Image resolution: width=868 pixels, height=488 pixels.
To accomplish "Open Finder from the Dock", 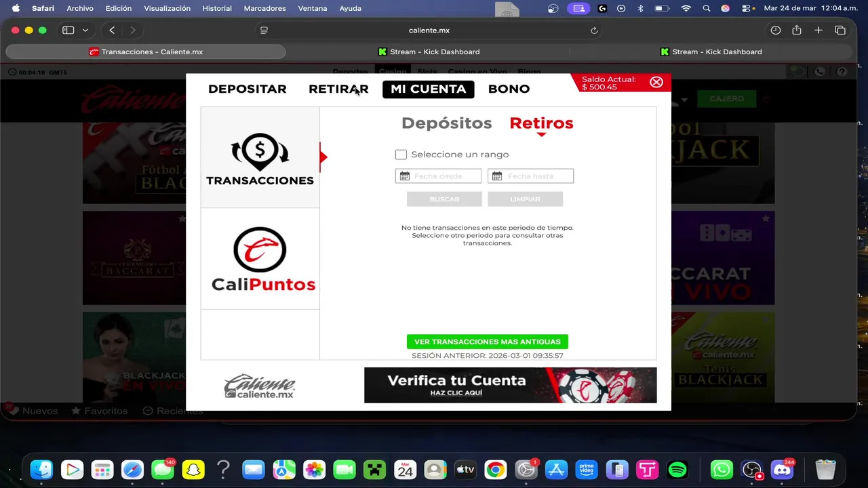I will (x=42, y=470).
